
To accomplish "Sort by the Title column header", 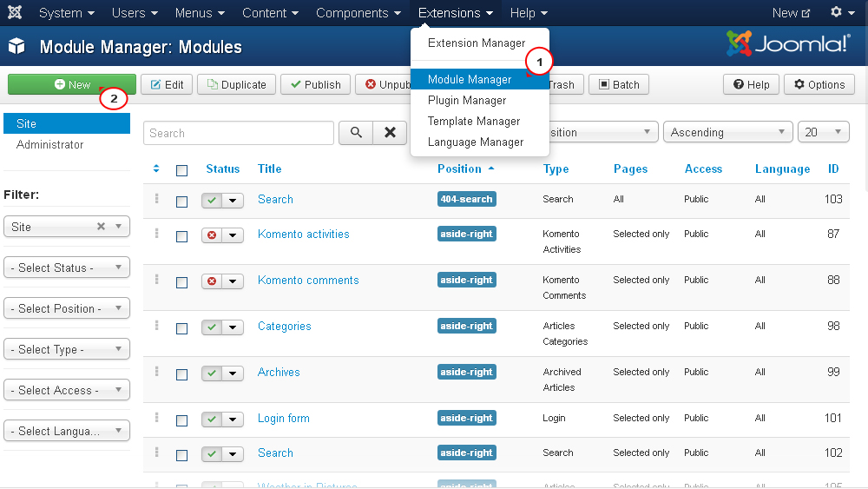I will [270, 169].
